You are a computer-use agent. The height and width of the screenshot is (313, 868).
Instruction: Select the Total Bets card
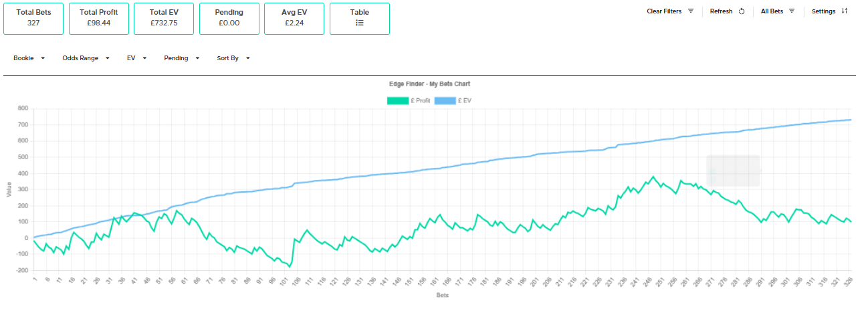(33, 18)
